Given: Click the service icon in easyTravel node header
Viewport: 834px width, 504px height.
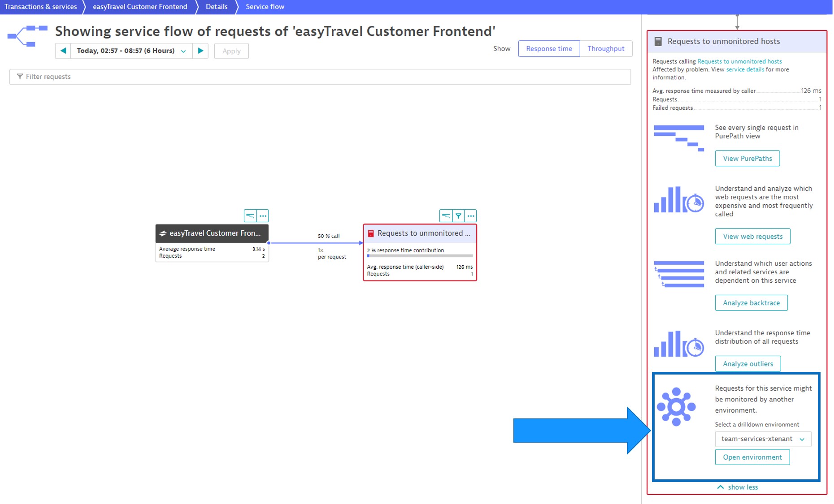Looking at the screenshot, I should (163, 233).
